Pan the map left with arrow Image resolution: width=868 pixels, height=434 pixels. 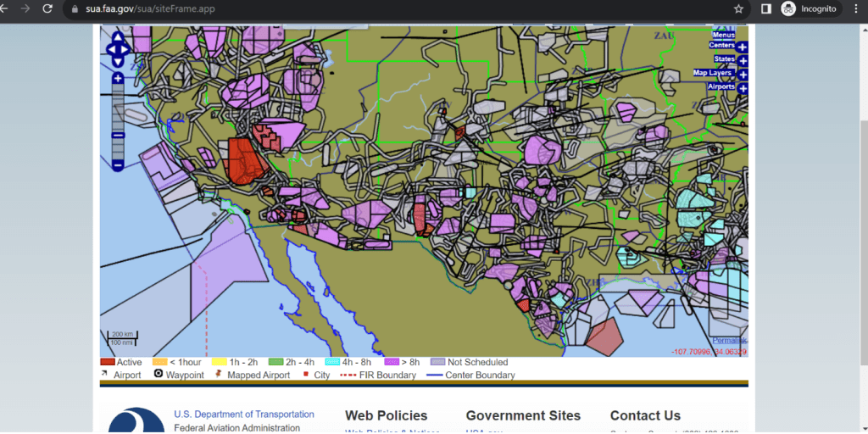click(x=109, y=49)
